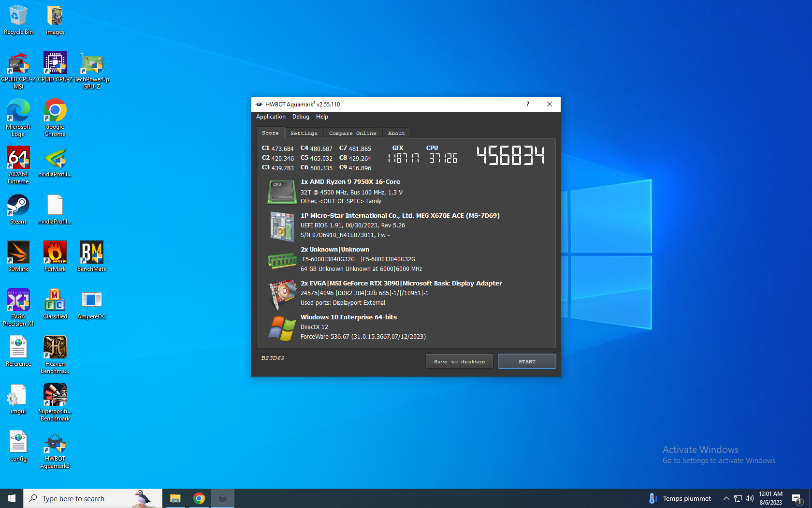The height and width of the screenshot is (508, 812).
Task: Click the GFX score readout
Action: (403, 158)
